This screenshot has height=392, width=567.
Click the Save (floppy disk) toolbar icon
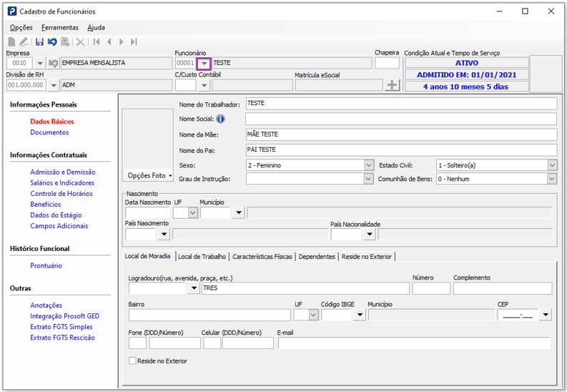[39, 42]
